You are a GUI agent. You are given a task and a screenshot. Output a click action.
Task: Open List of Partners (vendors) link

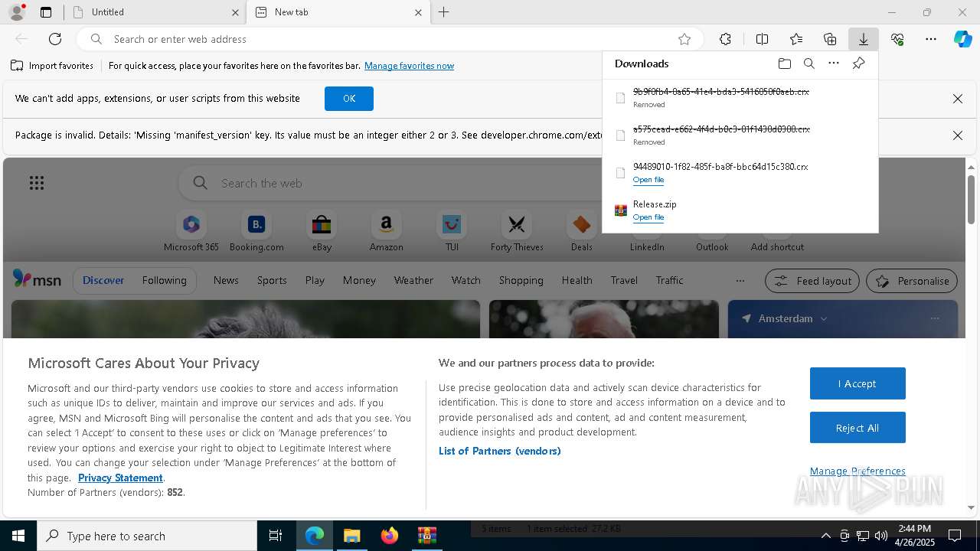pos(500,451)
